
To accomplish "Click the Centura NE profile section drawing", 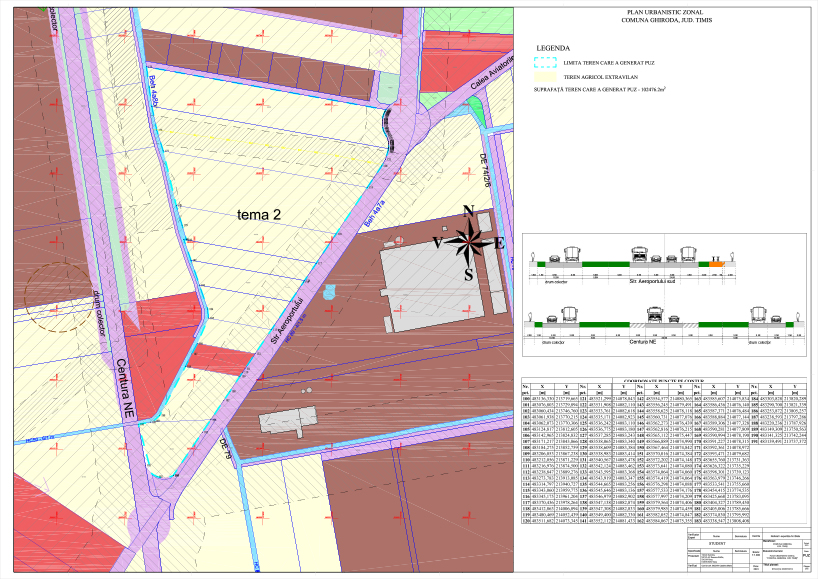I will tap(665, 322).
